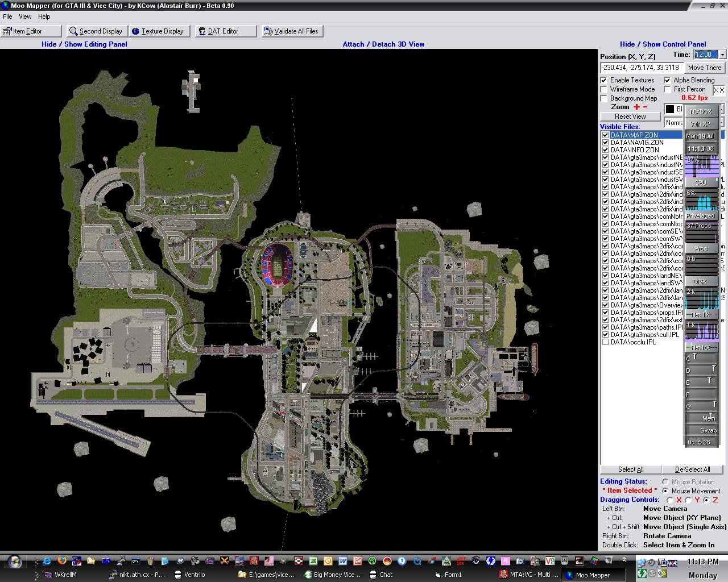This screenshot has width=728, height=582.
Task: Open the Ventrilo taskbar window
Action: tap(190, 575)
